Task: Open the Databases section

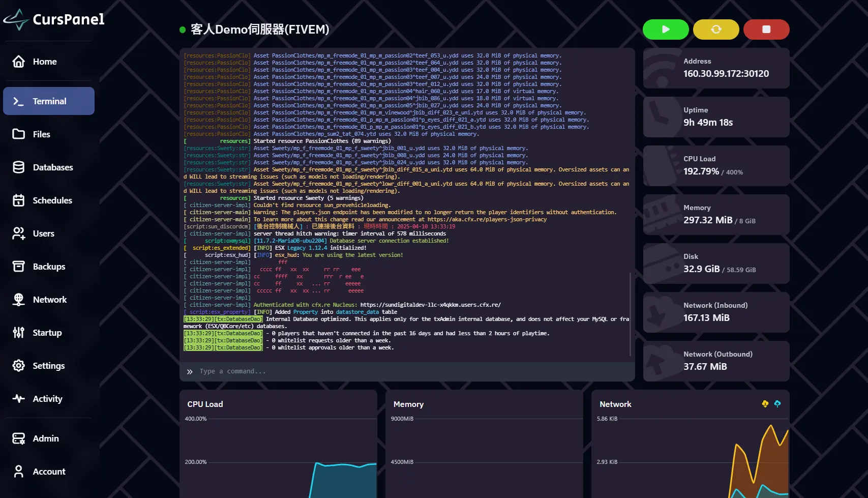Action: pyautogui.click(x=49, y=167)
